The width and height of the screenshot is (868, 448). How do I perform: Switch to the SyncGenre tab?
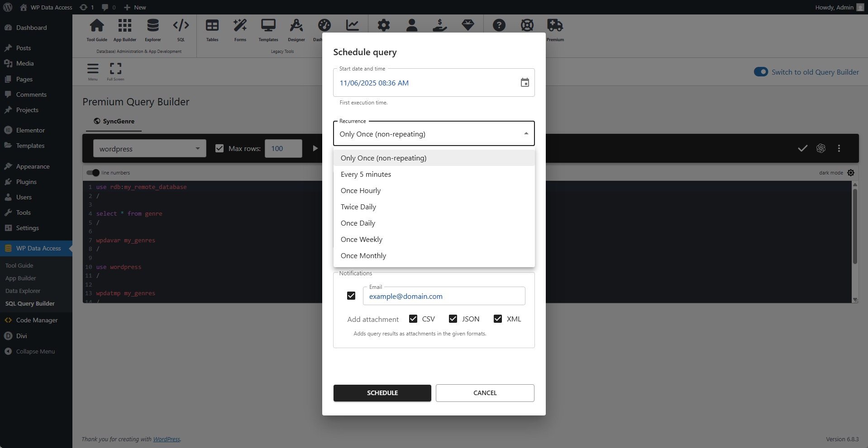tap(114, 121)
